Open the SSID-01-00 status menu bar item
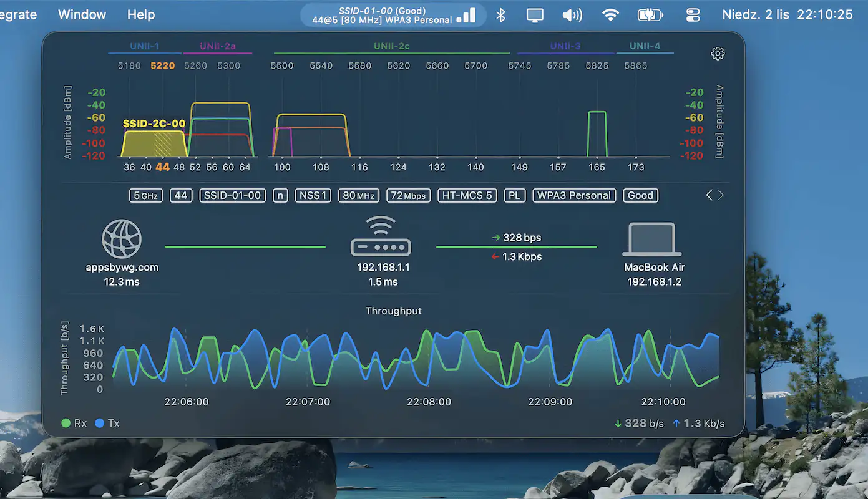Image resolution: width=868 pixels, height=499 pixels. 393,15
